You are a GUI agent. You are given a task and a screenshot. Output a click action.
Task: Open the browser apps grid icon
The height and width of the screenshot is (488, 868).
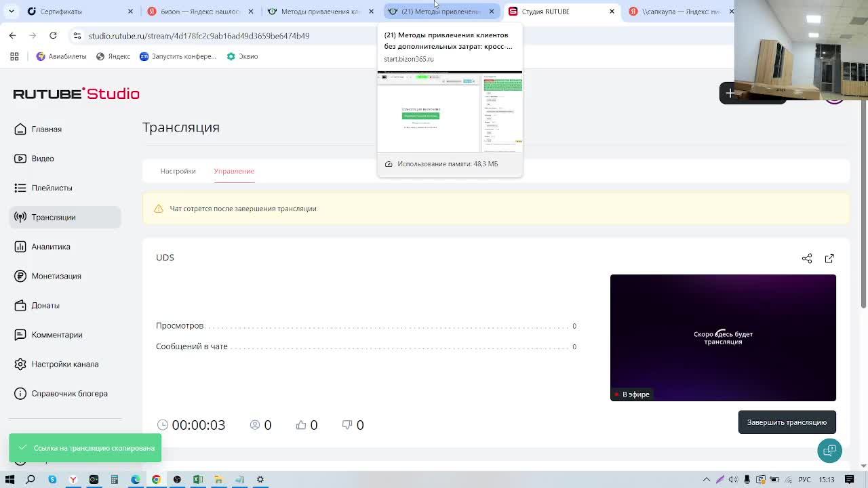point(14,56)
